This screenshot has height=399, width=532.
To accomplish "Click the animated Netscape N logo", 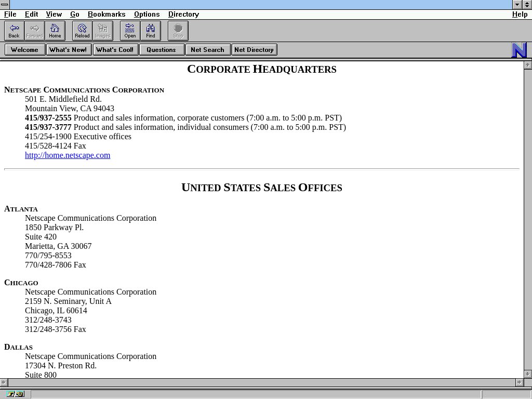I will 520,50.
